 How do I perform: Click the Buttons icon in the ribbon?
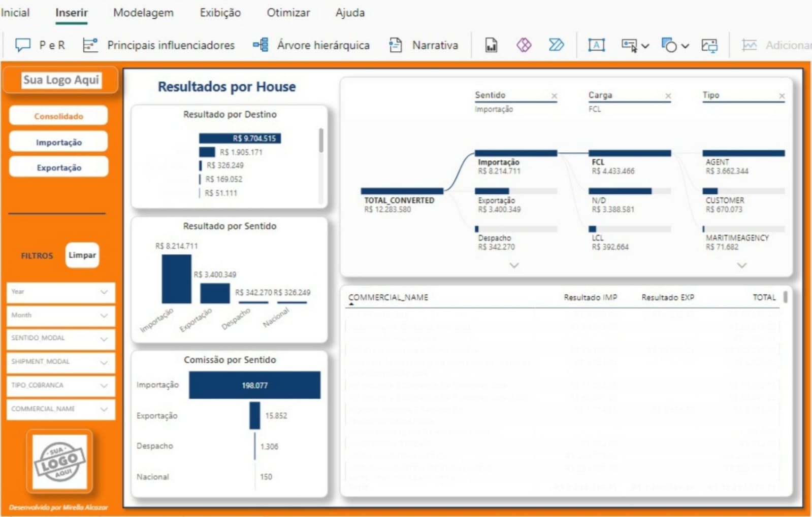point(629,46)
